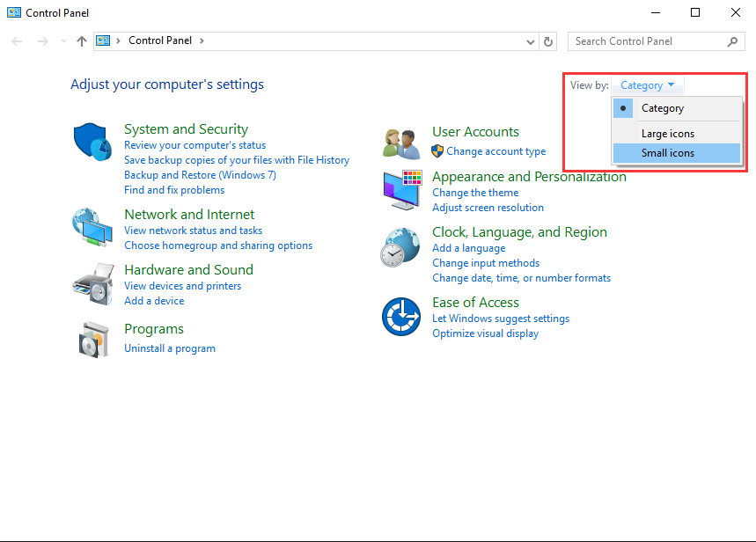This screenshot has height=542, width=756.
Task: Open Appearance and Personalization monitor icon
Action: click(402, 191)
